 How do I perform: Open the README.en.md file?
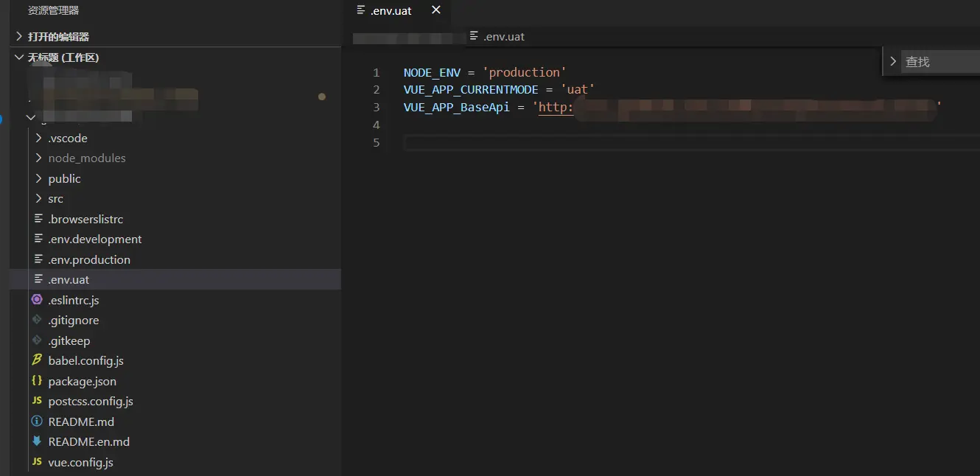(x=175, y=441)
